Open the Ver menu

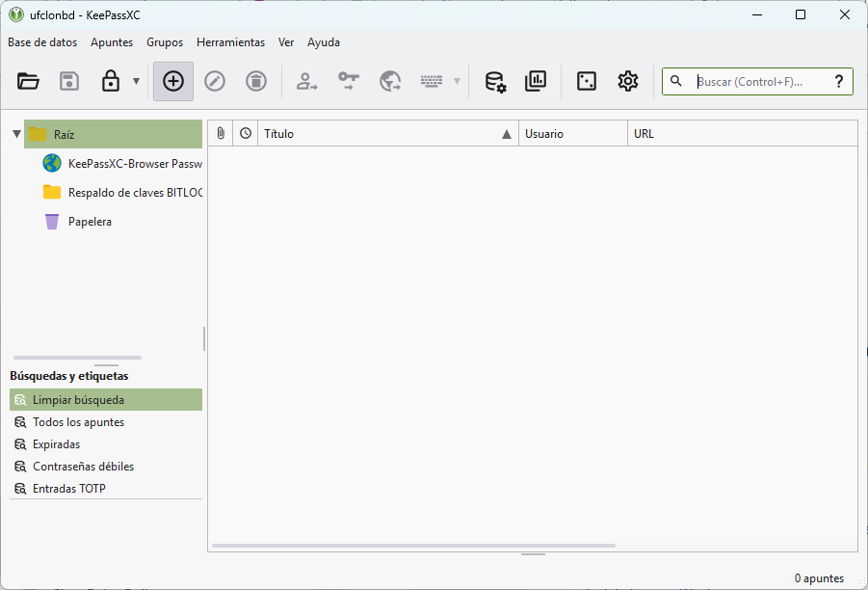pos(286,42)
